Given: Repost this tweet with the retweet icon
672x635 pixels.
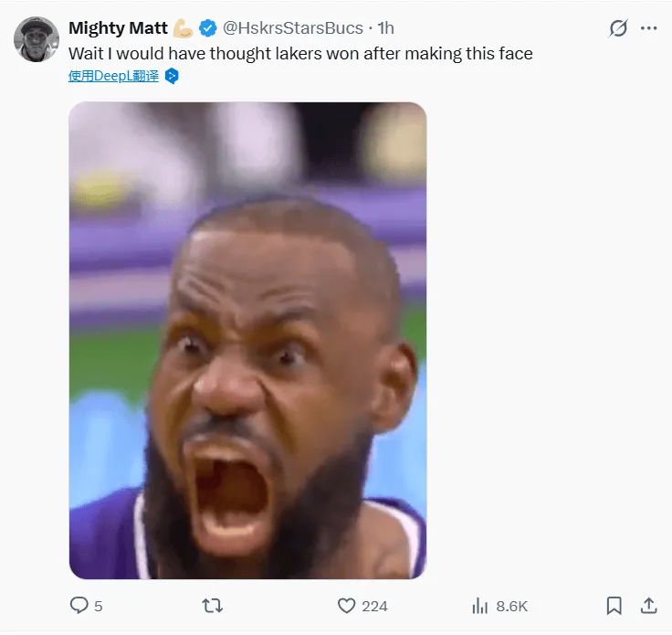Looking at the screenshot, I should coord(212,605).
